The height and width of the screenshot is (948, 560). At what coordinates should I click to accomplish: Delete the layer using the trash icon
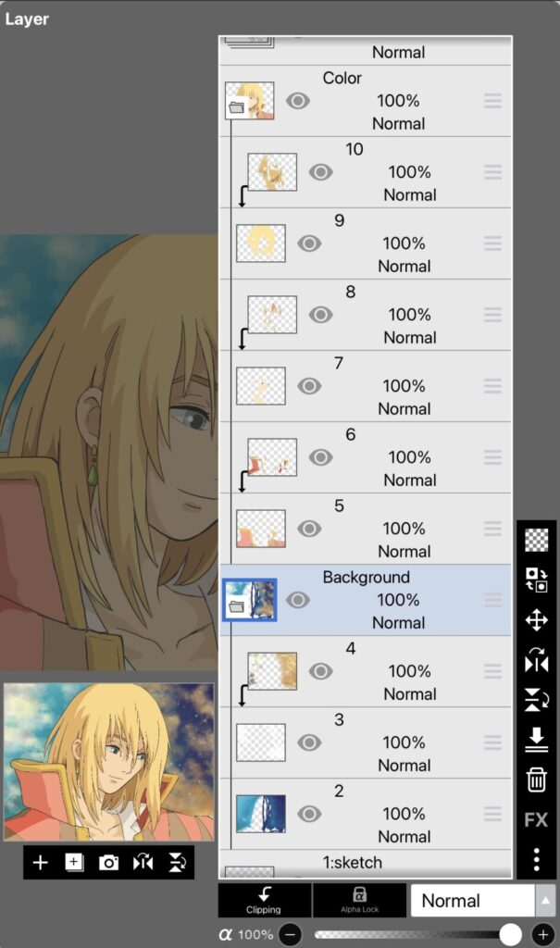coord(536,780)
